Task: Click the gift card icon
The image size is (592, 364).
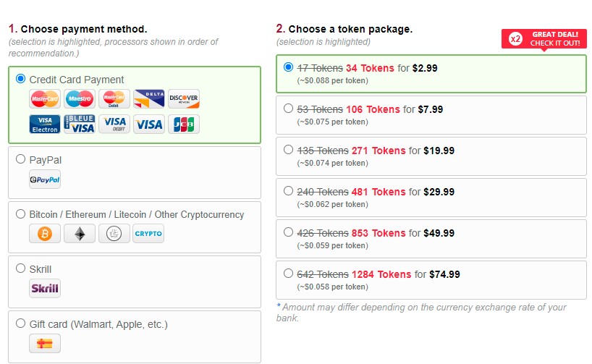Action: [45, 344]
